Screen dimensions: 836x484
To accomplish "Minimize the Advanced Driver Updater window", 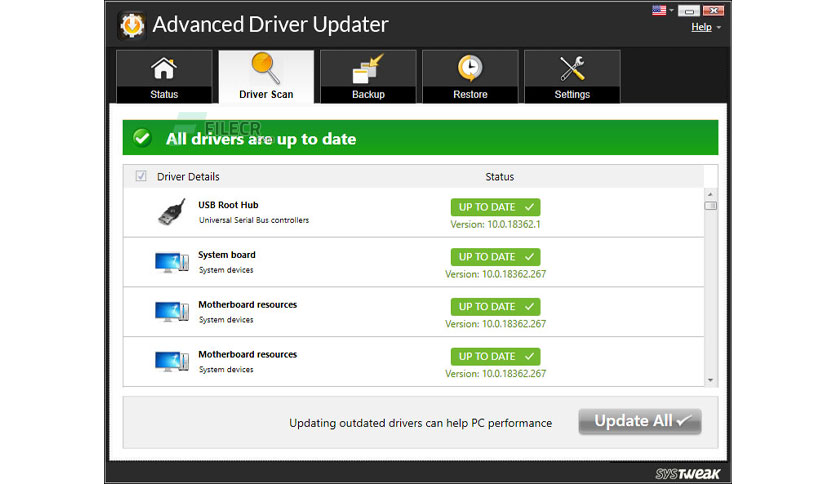I will tap(689, 11).
